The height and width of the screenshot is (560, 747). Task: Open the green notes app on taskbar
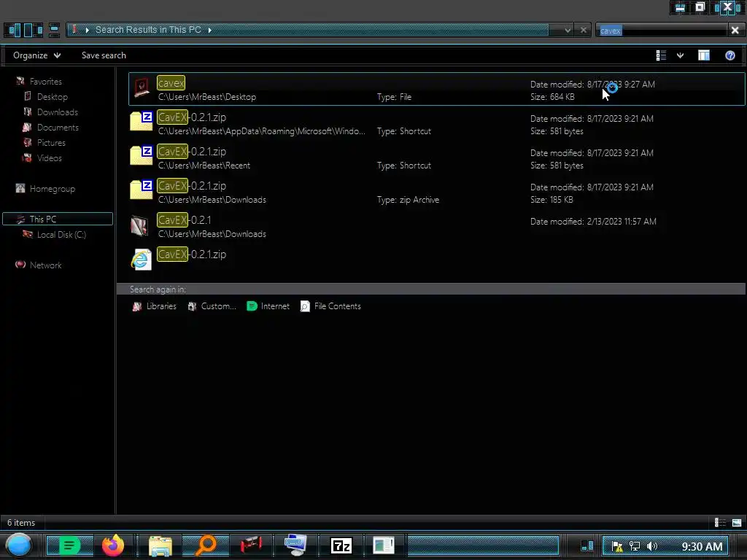click(69, 545)
